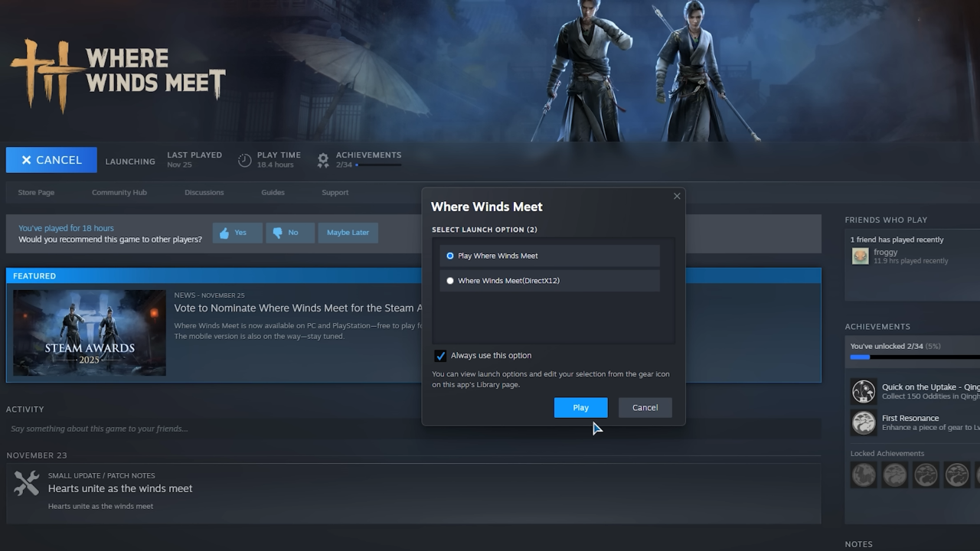Click the activity message input field

coord(413,429)
